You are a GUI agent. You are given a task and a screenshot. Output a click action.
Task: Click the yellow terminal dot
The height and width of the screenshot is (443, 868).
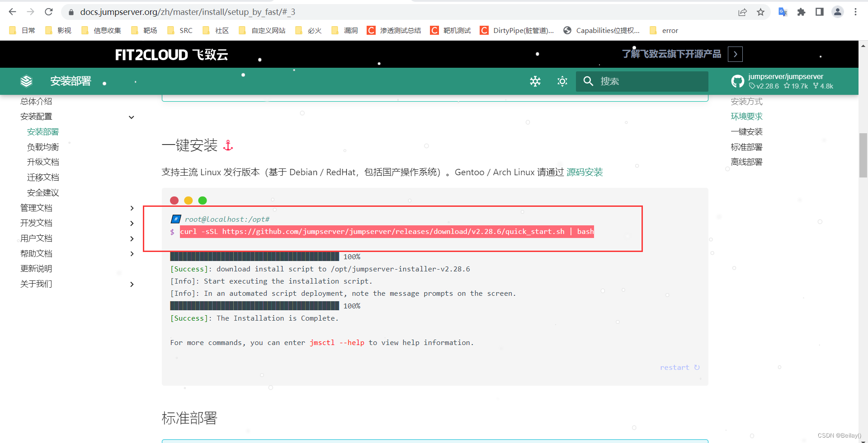click(x=189, y=201)
